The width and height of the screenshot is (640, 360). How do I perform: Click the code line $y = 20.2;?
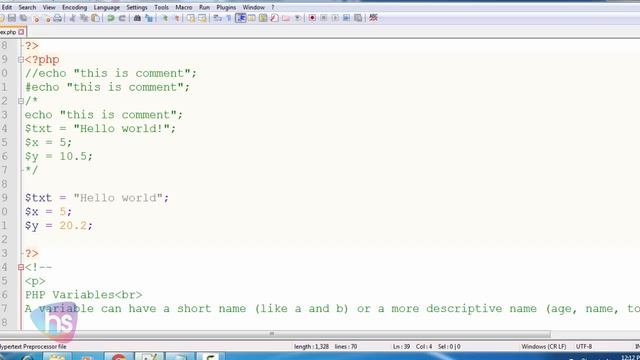click(59, 226)
